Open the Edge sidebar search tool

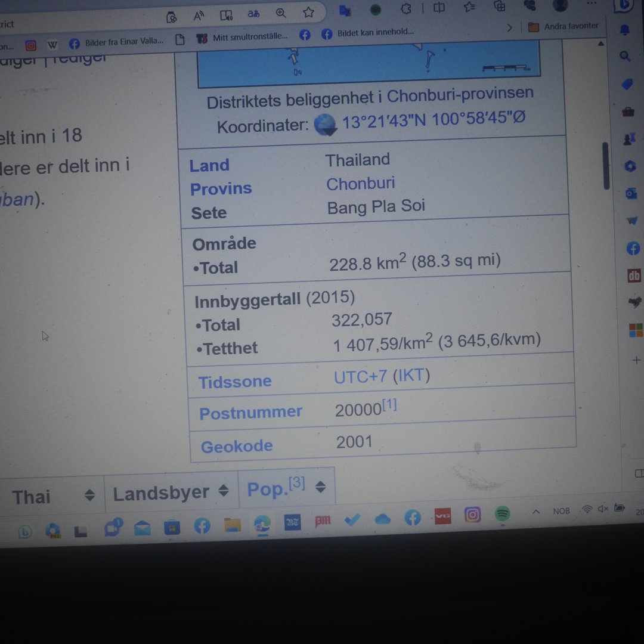[x=625, y=57]
